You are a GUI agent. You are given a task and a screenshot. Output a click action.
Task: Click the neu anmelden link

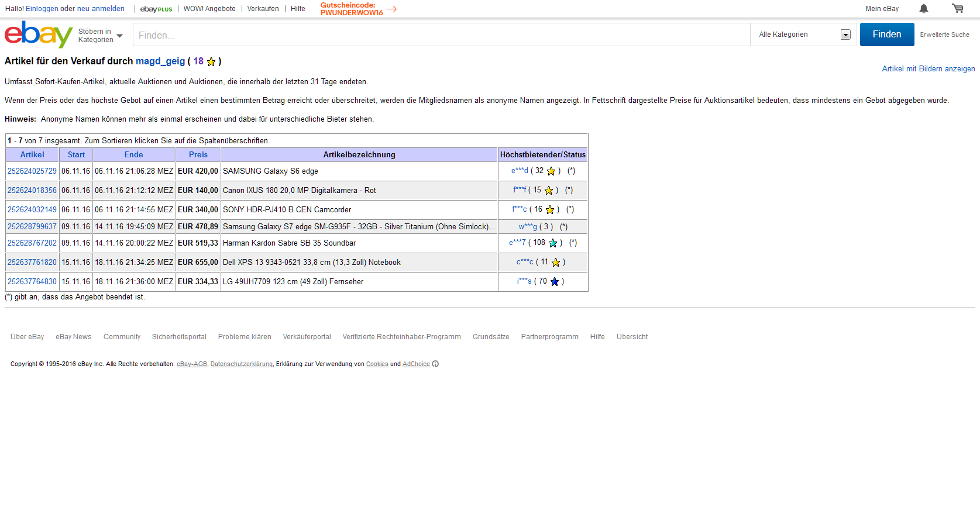101,9
